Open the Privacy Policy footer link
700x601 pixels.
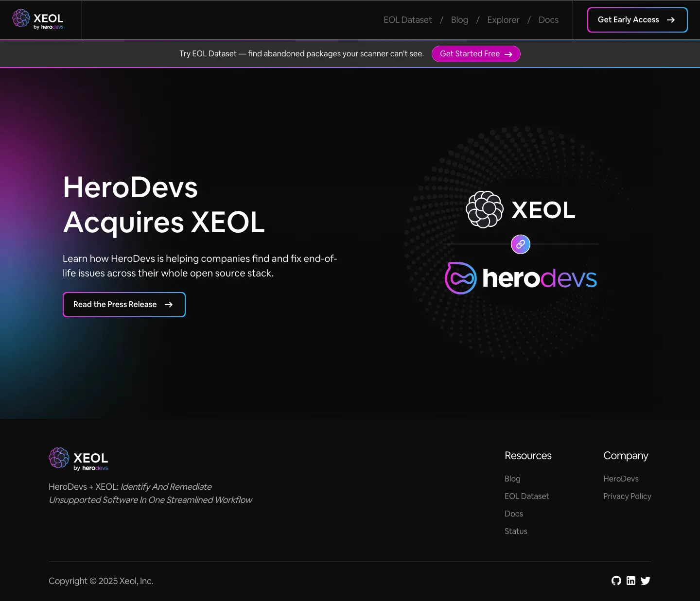pos(627,496)
